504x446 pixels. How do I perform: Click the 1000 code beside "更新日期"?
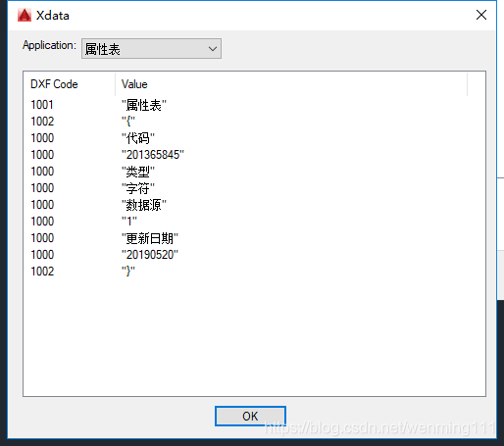point(42,238)
